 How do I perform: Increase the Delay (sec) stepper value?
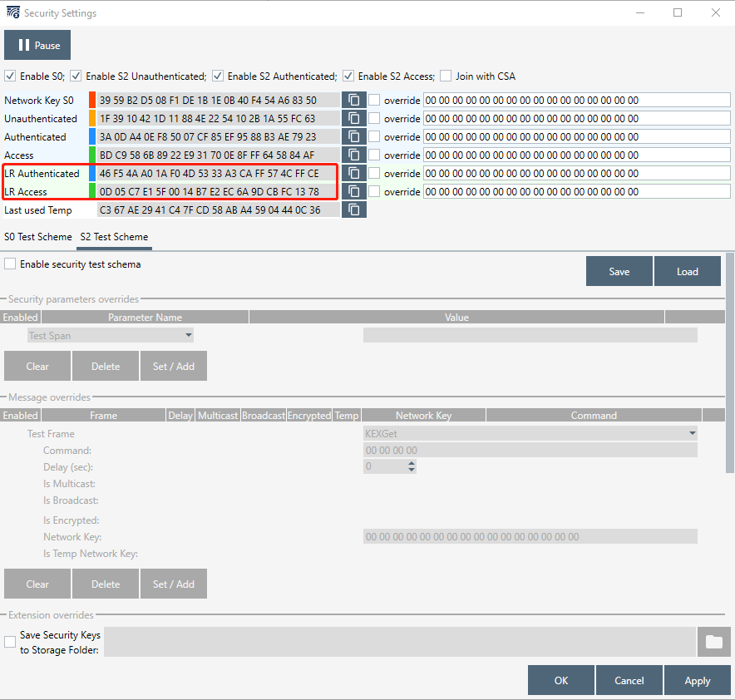click(x=411, y=463)
